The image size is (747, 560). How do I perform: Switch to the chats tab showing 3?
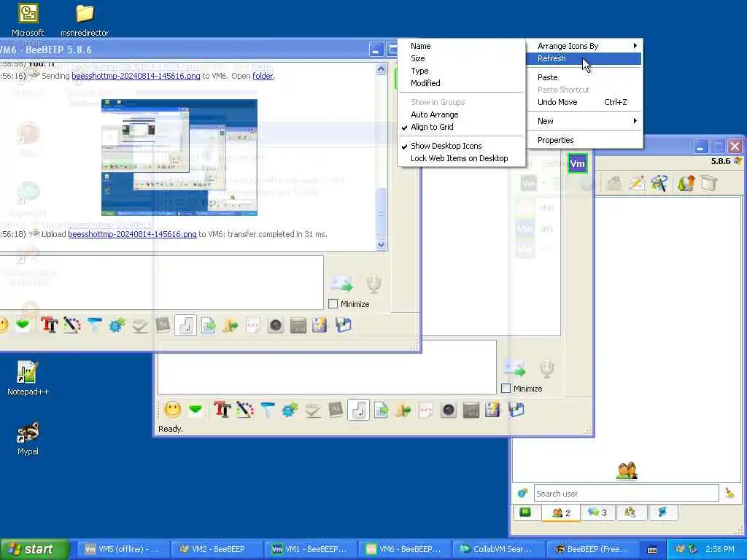coord(597,513)
